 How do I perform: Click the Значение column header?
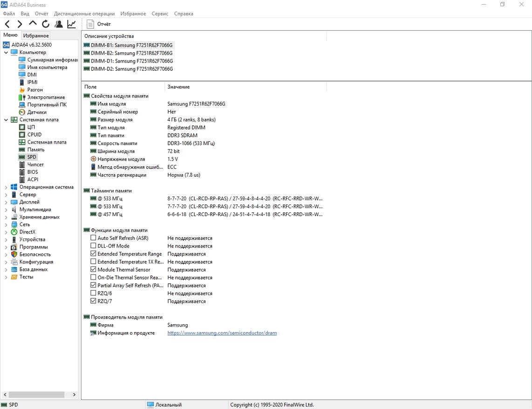pyautogui.click(x=246, y=87)
